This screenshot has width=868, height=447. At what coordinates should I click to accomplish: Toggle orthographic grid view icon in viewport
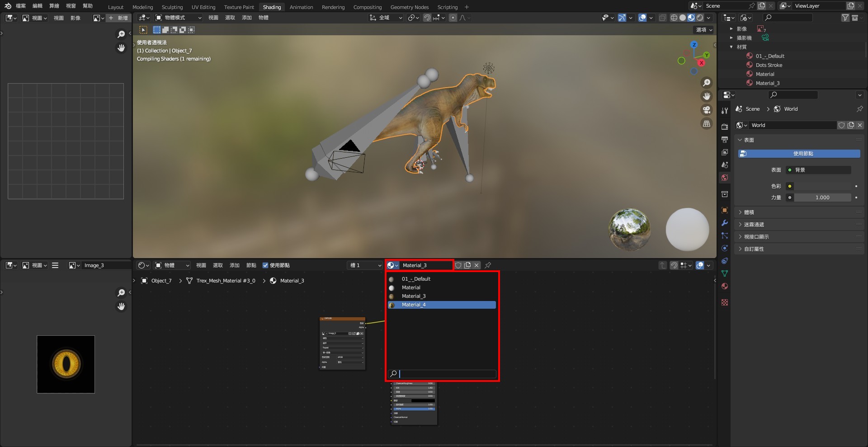tap(706, 124)
